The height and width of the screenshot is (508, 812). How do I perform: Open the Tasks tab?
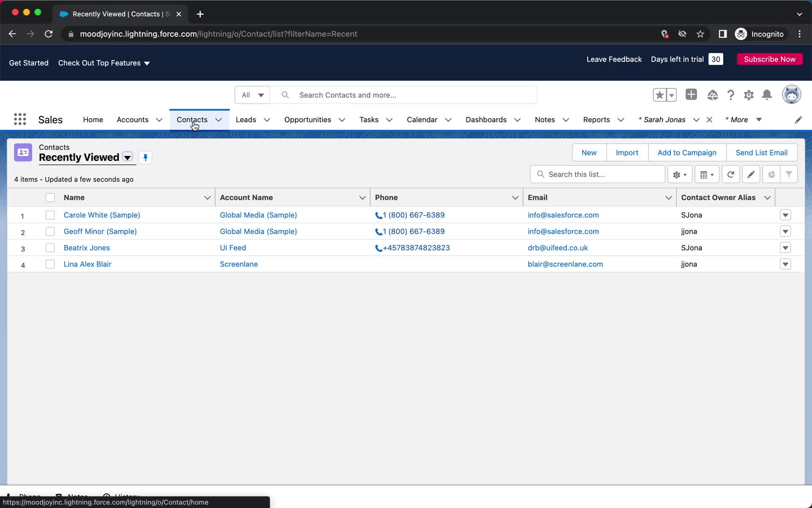pyautogui.click(x=369, y=120)
